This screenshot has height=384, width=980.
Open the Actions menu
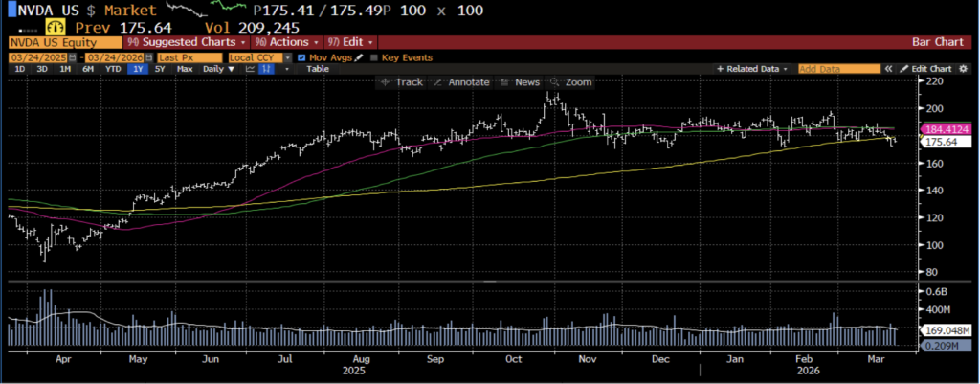click(288, 42)
